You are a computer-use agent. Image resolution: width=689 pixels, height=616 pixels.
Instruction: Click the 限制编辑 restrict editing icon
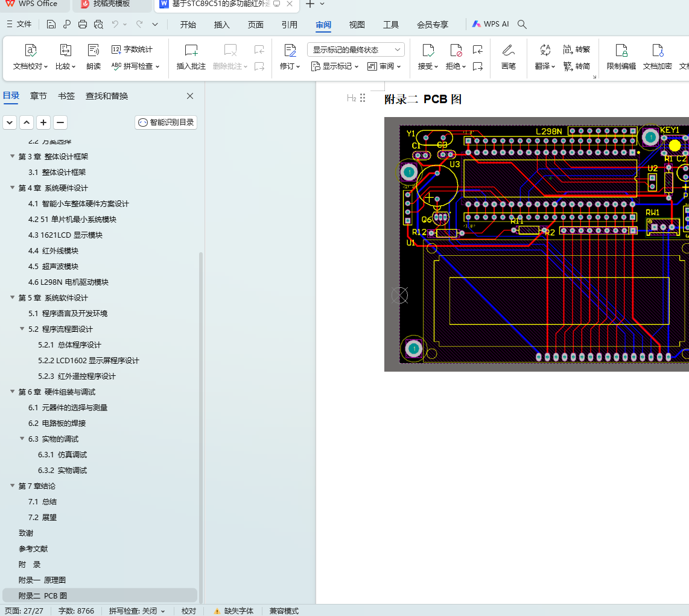coord(621,51)
